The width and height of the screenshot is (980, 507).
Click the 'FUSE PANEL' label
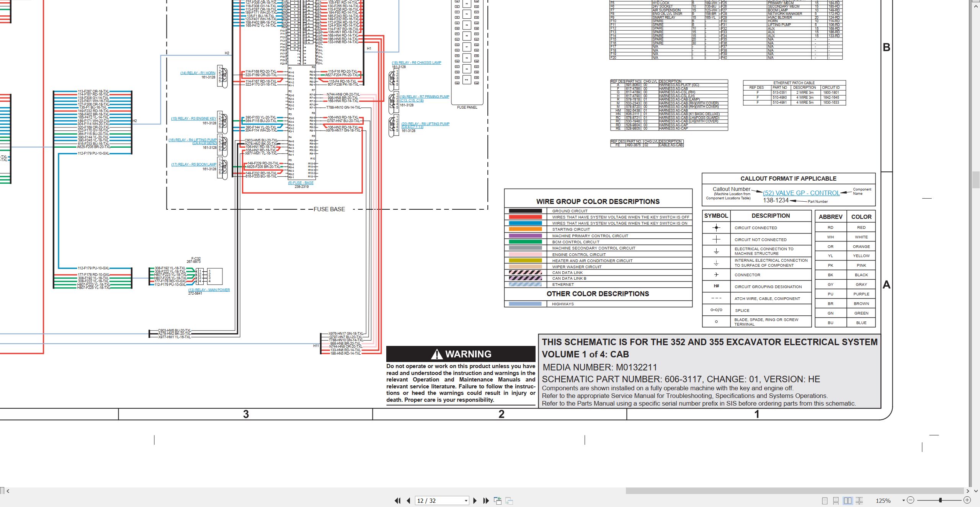[x=467, y=108]
